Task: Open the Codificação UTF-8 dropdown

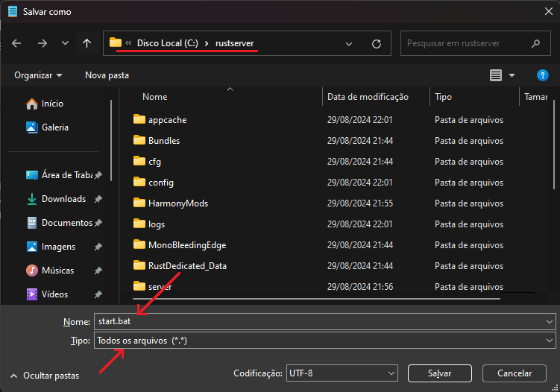Action: click(x=342, y=373)
